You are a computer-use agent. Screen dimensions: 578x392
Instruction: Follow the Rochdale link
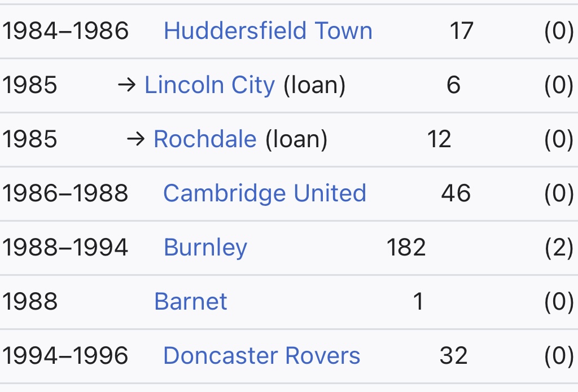[205, 139]
